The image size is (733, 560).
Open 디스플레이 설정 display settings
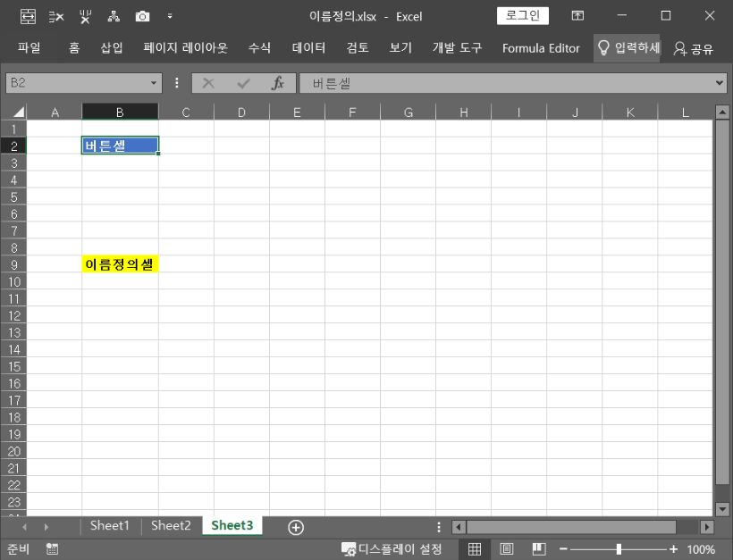coord(392,549)
